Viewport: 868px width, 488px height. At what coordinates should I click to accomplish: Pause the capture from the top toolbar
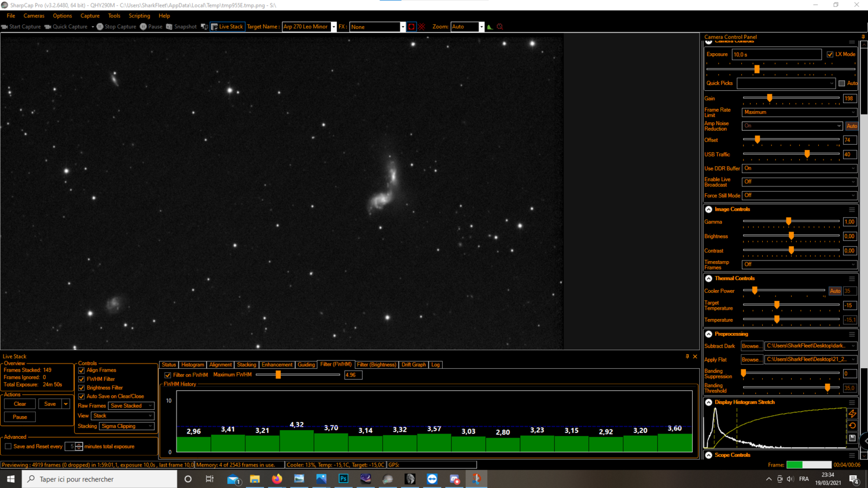(x=151, y=27)
